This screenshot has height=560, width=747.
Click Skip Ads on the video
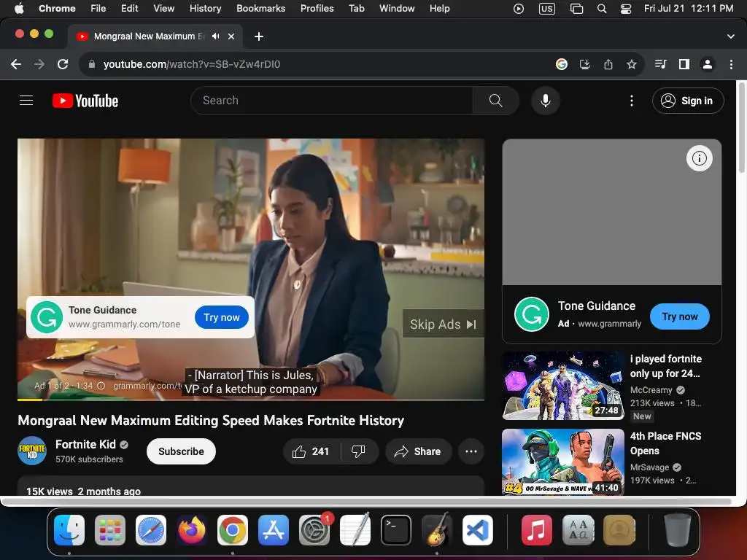point(443,324)
